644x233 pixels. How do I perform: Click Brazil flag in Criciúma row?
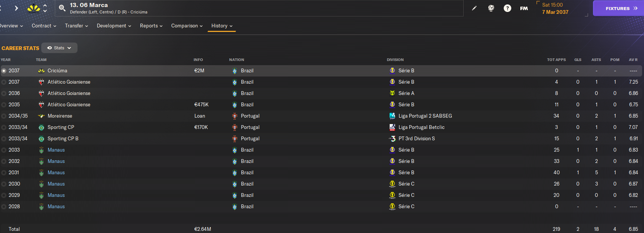(234, 71)
